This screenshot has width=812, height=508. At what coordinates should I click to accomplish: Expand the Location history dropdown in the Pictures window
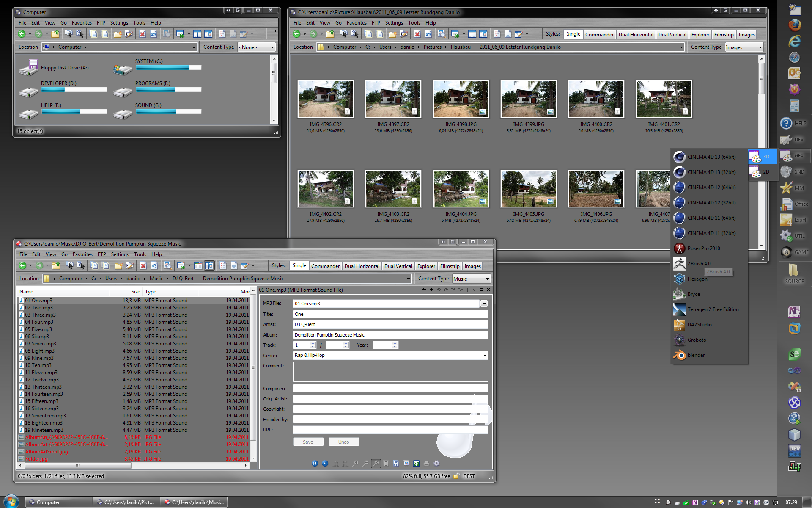coord(681,47)
